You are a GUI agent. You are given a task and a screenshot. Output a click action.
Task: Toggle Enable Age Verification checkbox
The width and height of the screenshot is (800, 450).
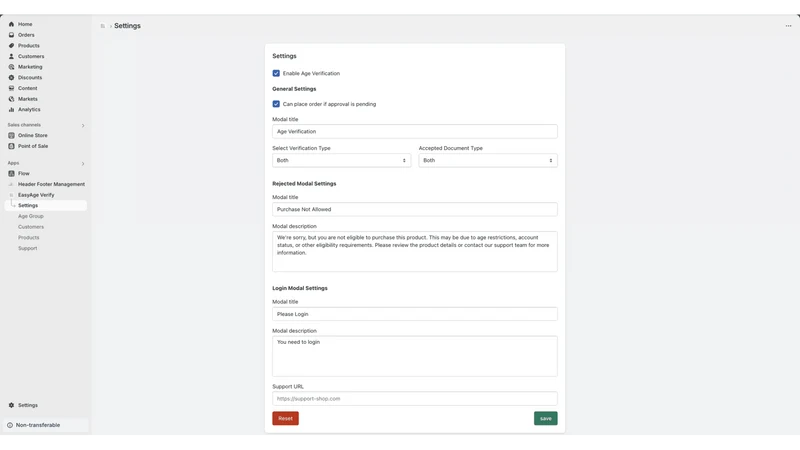point(276,73)
